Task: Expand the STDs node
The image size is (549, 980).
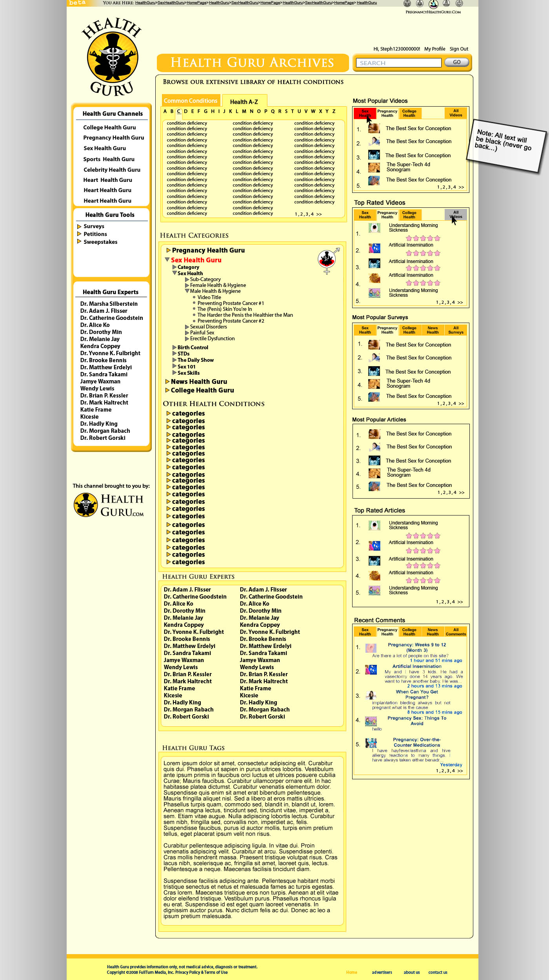Action: [x=175, y=354]
